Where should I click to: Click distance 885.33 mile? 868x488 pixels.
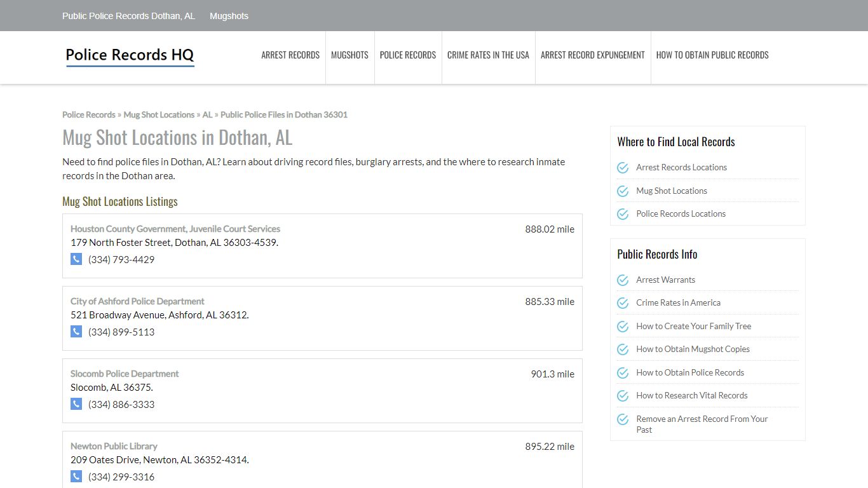click(x=550, y=302)
